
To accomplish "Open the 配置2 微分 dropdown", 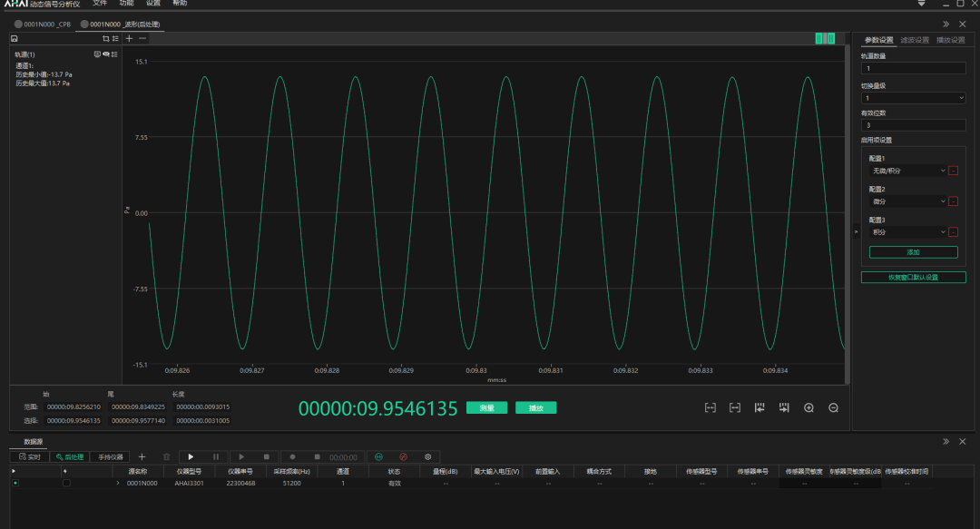I will [908, 201].
